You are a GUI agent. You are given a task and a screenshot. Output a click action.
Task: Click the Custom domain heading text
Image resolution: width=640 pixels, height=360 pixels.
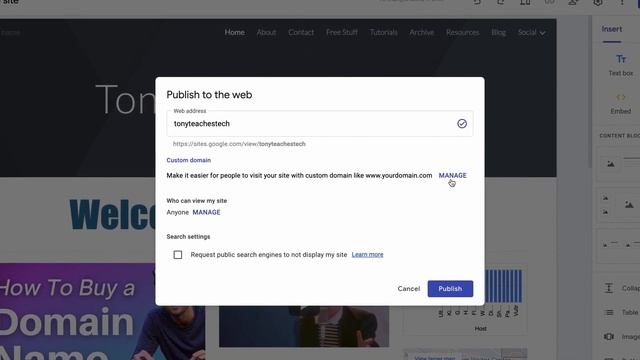[189, 160]
